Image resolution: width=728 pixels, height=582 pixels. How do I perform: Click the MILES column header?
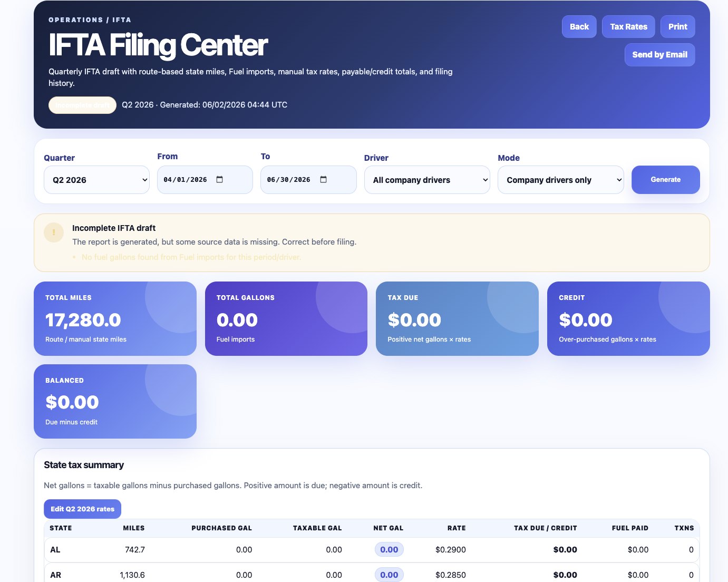click(x=133, y=528)
